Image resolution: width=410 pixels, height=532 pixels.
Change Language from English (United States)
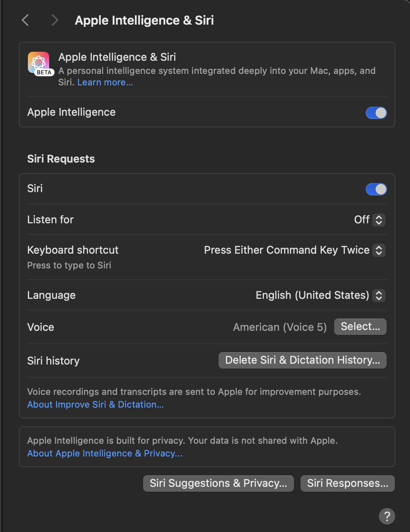click(320, 295)
